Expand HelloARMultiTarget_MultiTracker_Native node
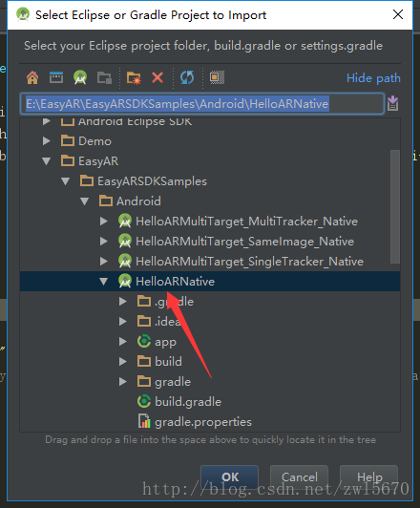The image size is (420, 508). (x=104, y=222)
